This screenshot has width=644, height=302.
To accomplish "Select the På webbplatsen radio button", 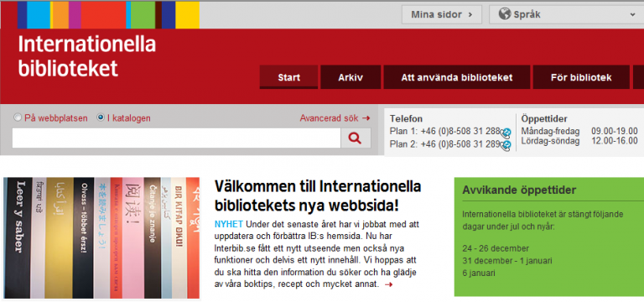I will pos(18,118).
